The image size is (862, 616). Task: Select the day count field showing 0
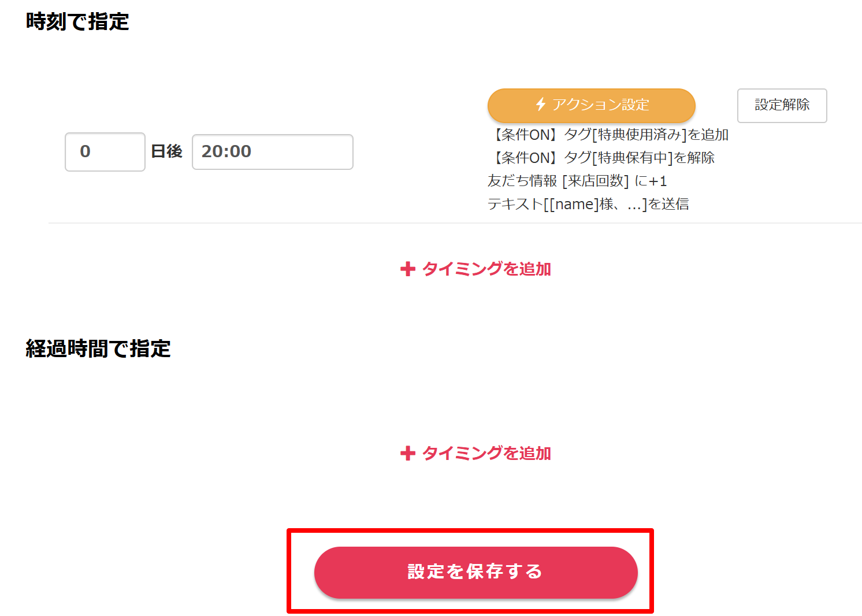pyautogui.click(x=105, y=151)
